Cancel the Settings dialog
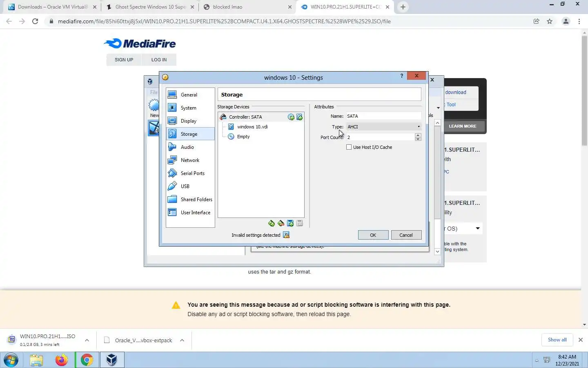This screenshot has width=588, height=368. [x=406, y=235]
